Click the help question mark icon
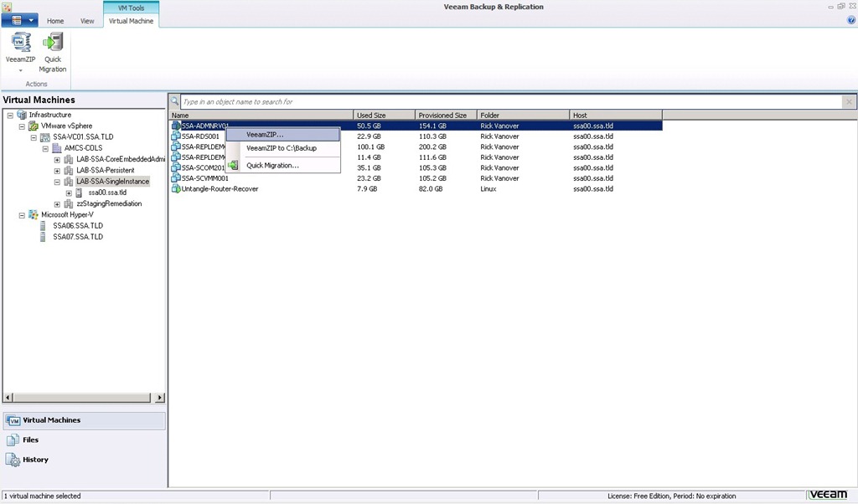 click(x=851, y=20)
